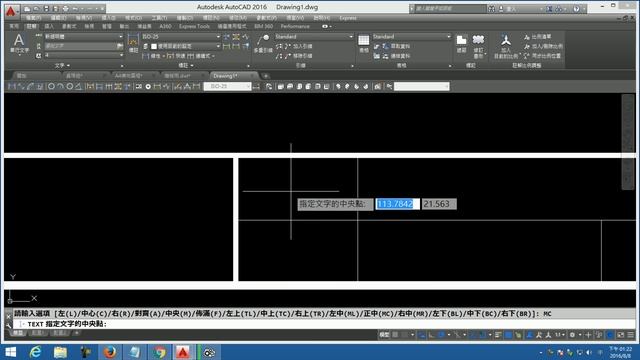Click the workspace switching gear icon
The width and height of the screenshot is (640, 360).
[573, 335]
